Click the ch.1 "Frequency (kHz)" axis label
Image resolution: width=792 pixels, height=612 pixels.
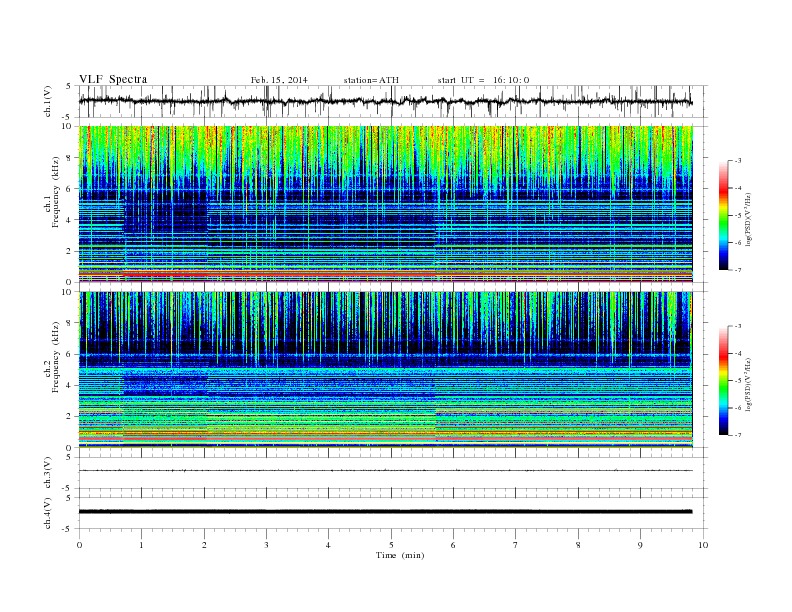[56, 192]
